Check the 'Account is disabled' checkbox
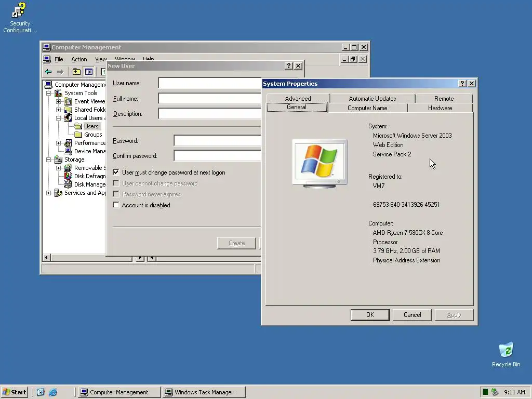This screenshot has height=399, width=532. tap(116, 205)
